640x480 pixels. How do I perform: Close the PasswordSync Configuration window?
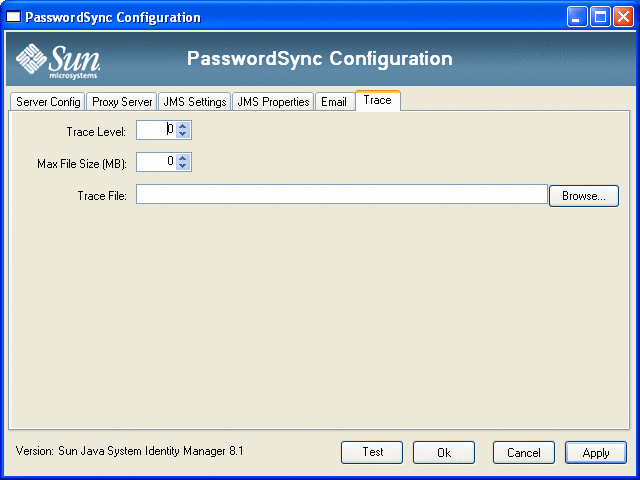click(623, 17)
